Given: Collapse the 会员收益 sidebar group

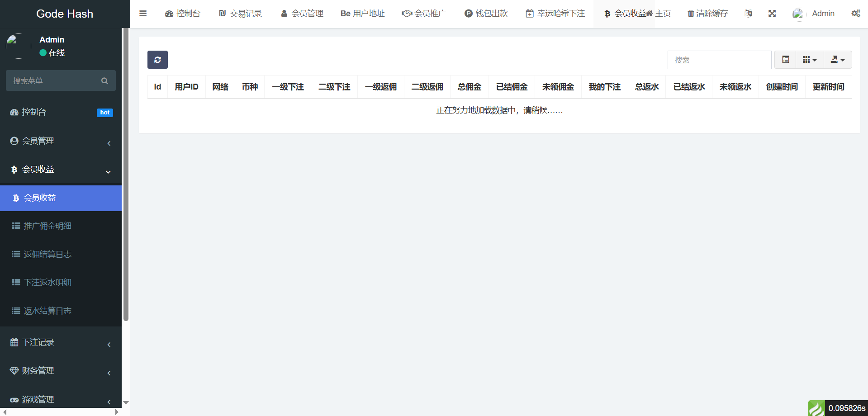Looking at the screenshot, I should click(x=61, y=170).
